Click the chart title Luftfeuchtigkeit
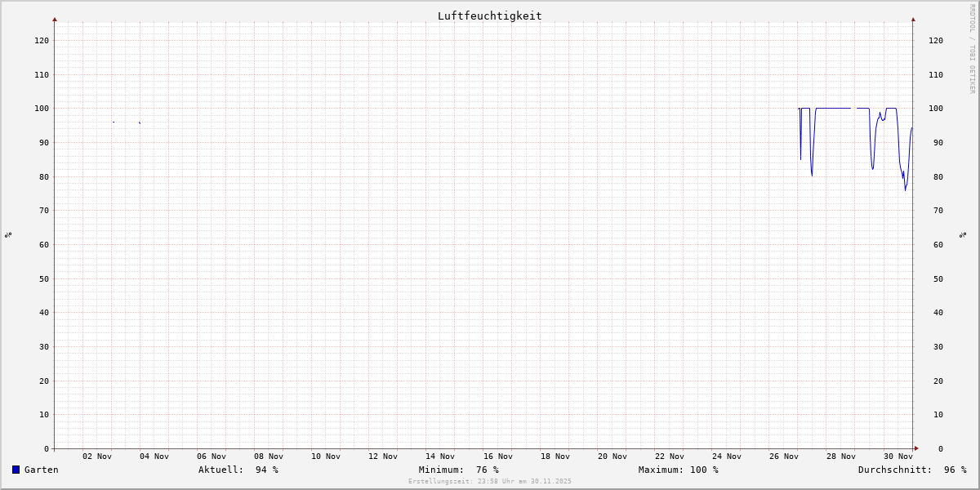Viewport: 980px width, 490px height. coord(490,16)
